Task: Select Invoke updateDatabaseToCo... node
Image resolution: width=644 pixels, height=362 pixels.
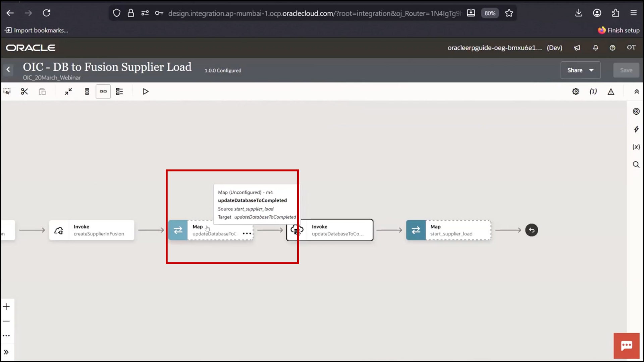Action: (x=330, y=230)
